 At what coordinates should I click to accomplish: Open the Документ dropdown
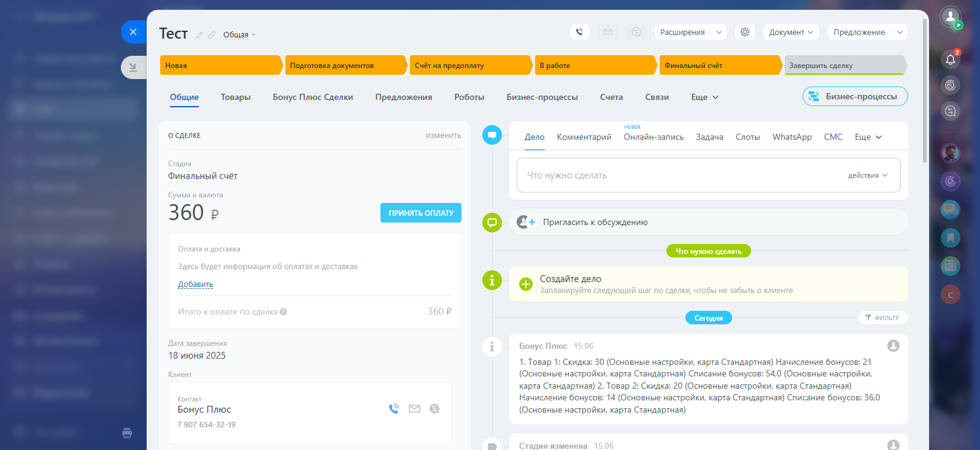tap(790, 32)
